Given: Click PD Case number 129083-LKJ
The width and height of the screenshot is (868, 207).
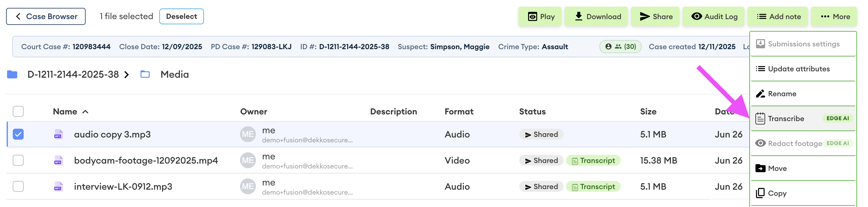Looking at the screenshot, I should coord(271,47).
